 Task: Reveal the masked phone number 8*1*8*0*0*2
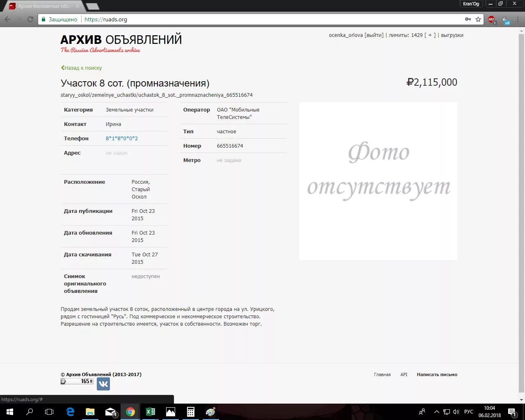122,139
